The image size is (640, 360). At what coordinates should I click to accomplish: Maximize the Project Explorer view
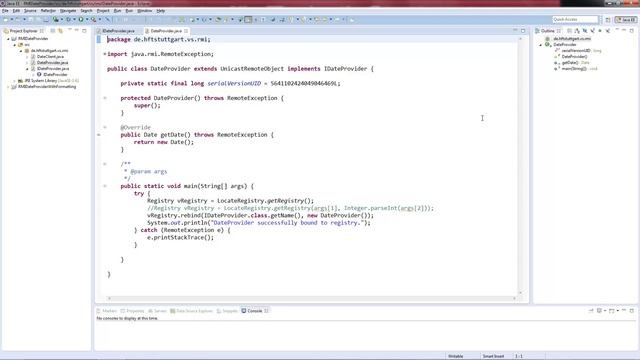pyautogui.click(x=84, y=31)
